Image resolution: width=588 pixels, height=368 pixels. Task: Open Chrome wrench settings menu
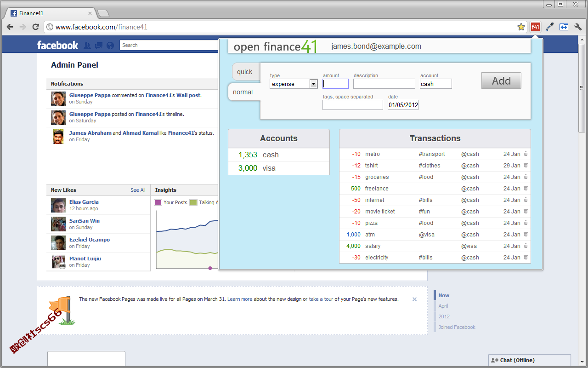pyautogui.click(x=578, y=27)
